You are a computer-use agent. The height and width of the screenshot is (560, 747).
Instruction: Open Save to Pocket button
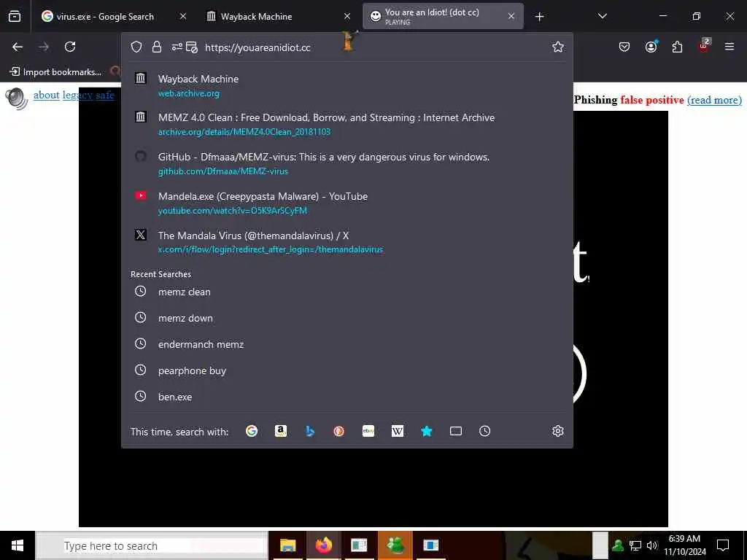click(x=624, y=47)
